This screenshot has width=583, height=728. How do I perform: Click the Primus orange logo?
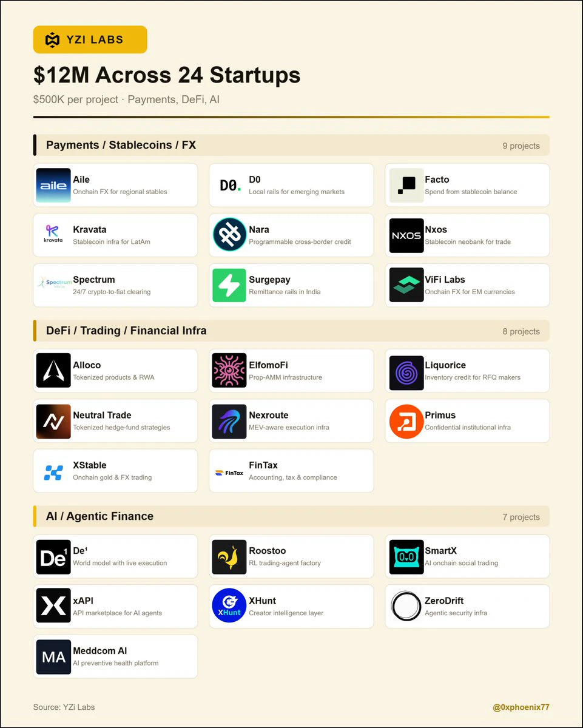coord(406,421)
